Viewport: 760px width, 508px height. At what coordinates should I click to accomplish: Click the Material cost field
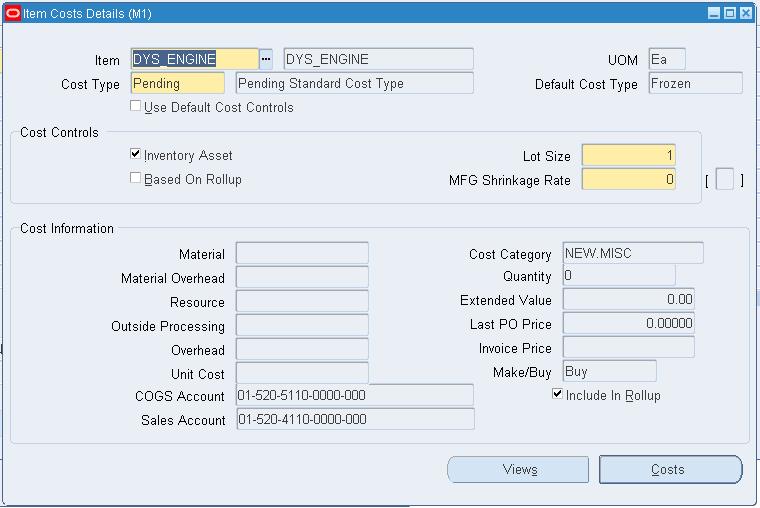pyautogui.click(x=302, y=253)
